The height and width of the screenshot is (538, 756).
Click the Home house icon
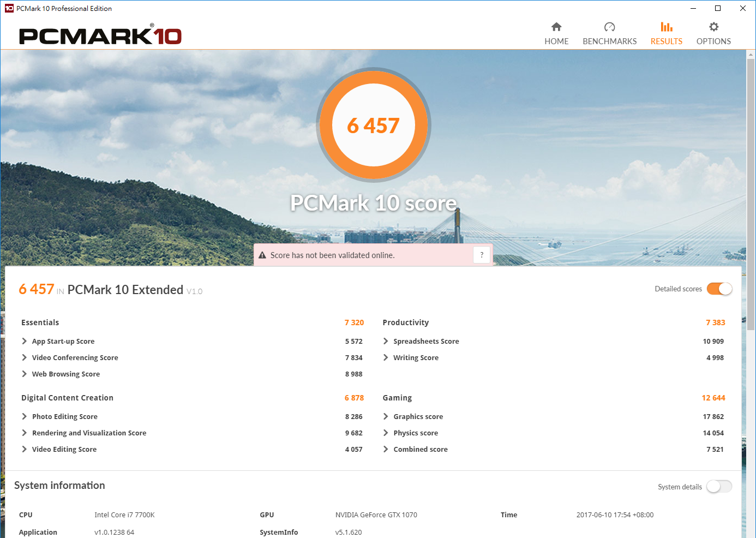tap(556, 27)
